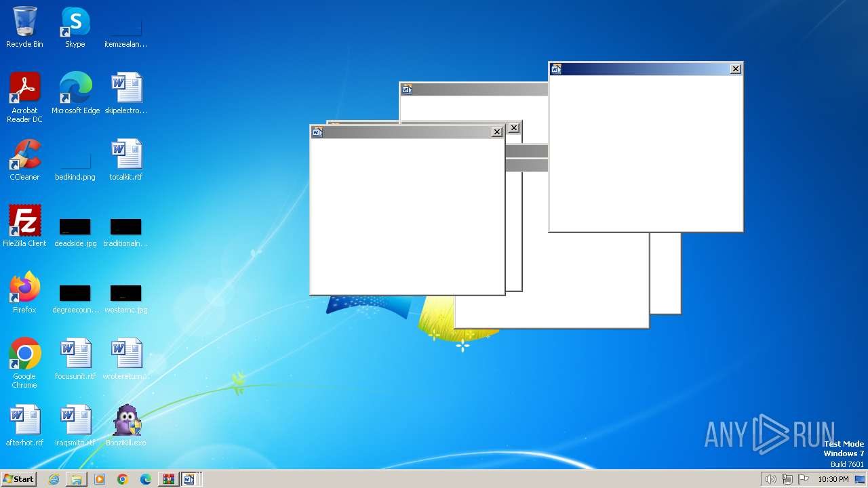Close the window behind front-left window
This screenshot has height=488, width=868.
pos(514,128)
